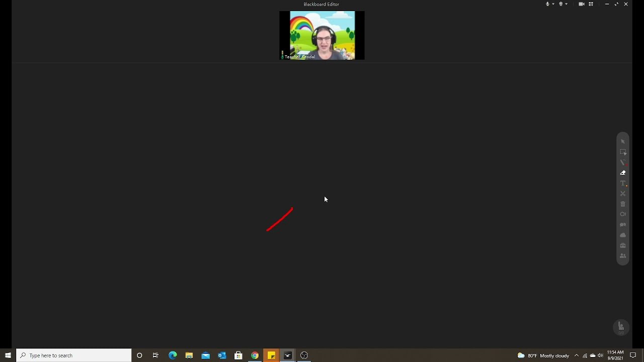
Task: Minimize the Blackboard Editor window
Action: [607, 4]
